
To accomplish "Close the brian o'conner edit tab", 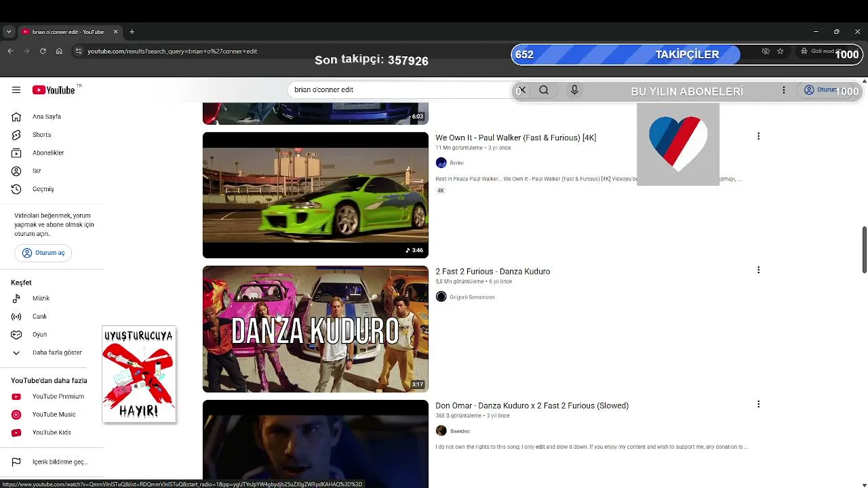I will pyautogui.click(x=115, y=32).
